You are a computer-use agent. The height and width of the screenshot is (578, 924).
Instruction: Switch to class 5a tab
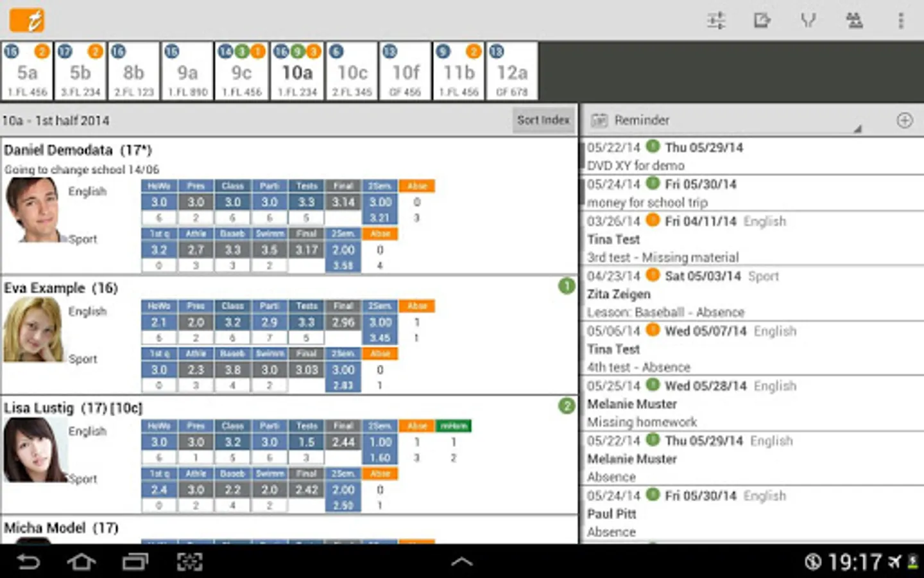click(x=27, y=71)
